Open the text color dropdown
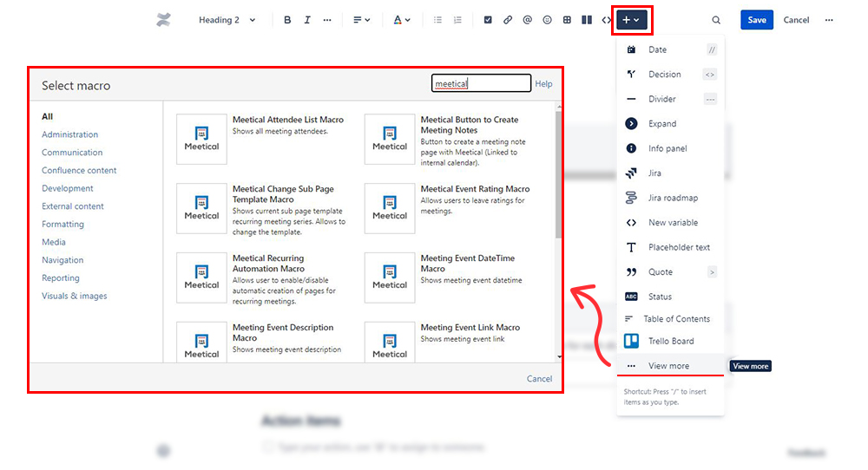 point(401,20)
